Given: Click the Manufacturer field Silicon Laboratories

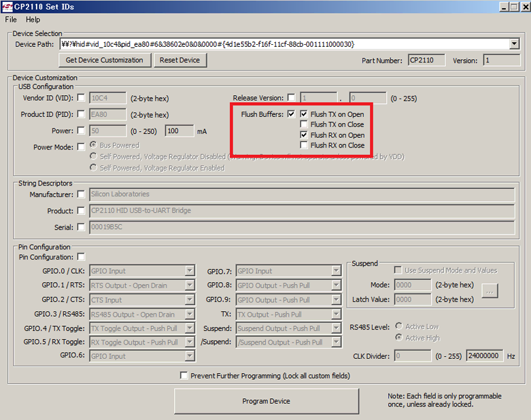Looking at the screenshot, I should click(x=302, y=194).
